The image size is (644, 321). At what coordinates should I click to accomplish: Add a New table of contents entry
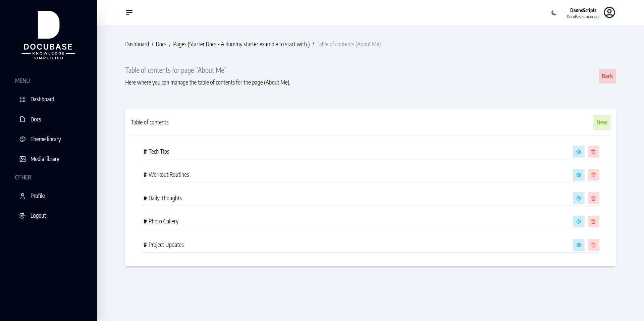[601, 122]
